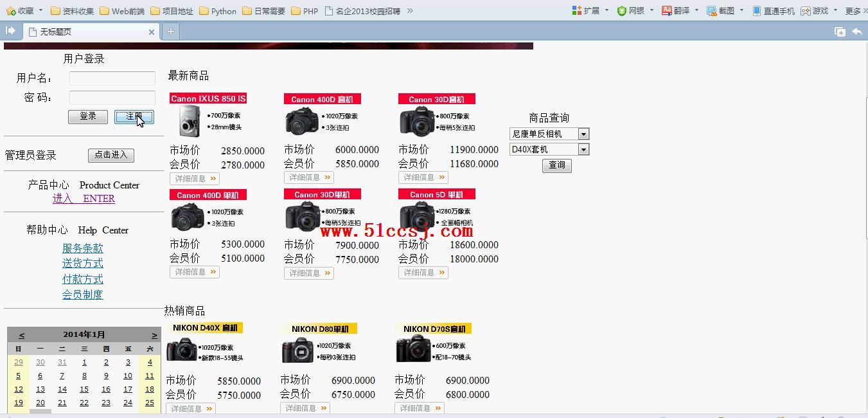Expand the dropdown arrow beside 收藏
This screenshot has width=868, height=418.
coord(40,10)
